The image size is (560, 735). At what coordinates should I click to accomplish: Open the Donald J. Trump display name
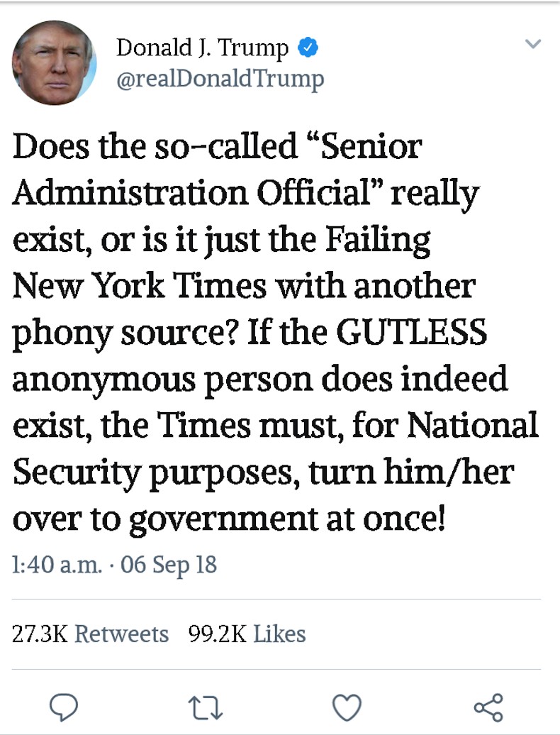202,48
